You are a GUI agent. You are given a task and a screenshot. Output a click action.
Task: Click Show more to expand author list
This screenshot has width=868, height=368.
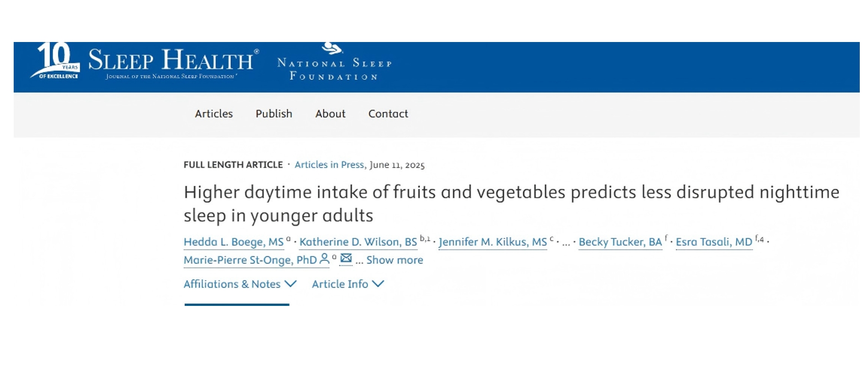point(395,260)
